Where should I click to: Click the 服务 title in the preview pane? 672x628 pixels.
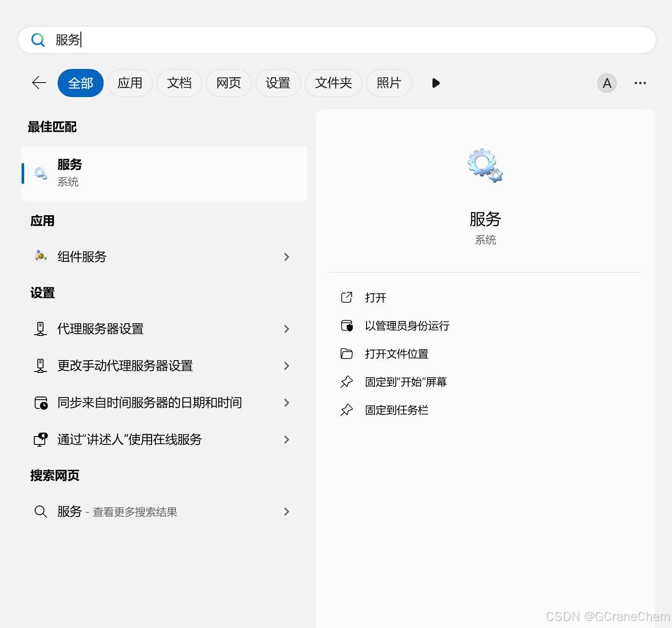pos(485,219)
